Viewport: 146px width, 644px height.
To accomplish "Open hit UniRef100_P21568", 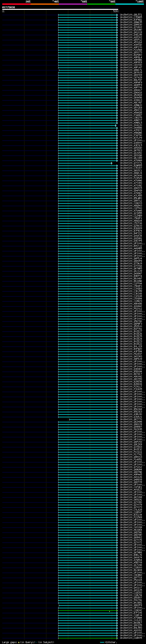I will pos(131,50).
